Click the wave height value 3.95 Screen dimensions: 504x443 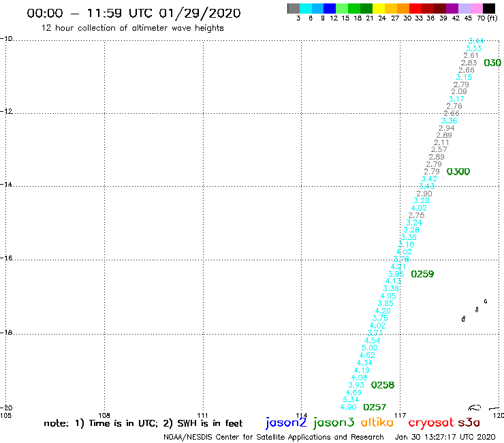396,274
